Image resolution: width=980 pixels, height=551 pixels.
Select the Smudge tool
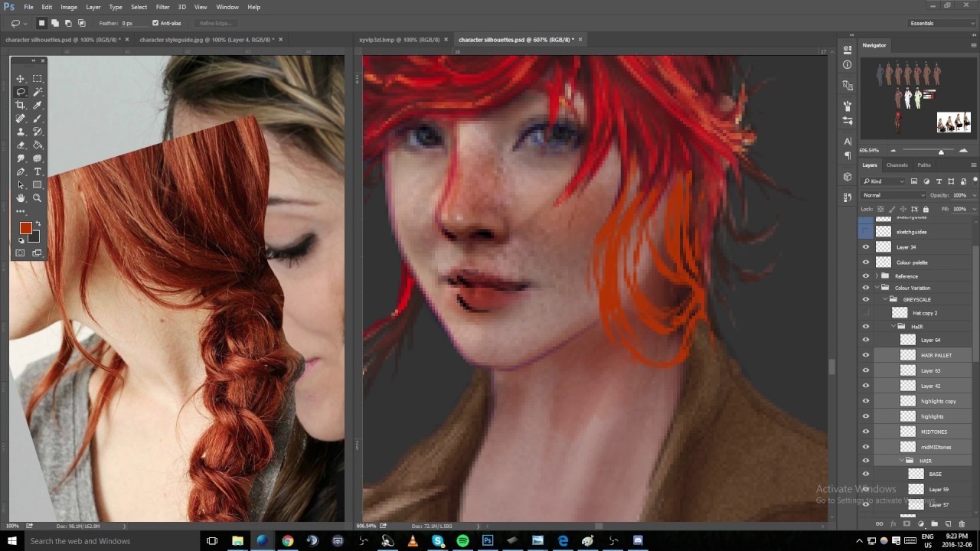coord(21,158)
